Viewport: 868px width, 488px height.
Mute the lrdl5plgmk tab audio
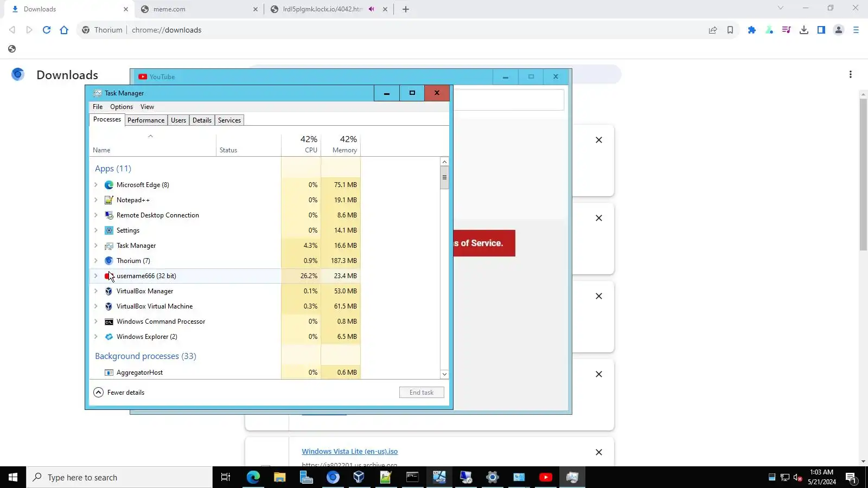pos(372,9)
